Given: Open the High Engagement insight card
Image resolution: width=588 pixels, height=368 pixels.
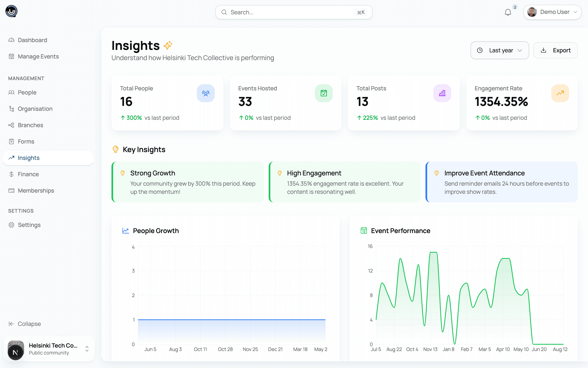Looking at the screenshot, I should click(x=345, y=182).
